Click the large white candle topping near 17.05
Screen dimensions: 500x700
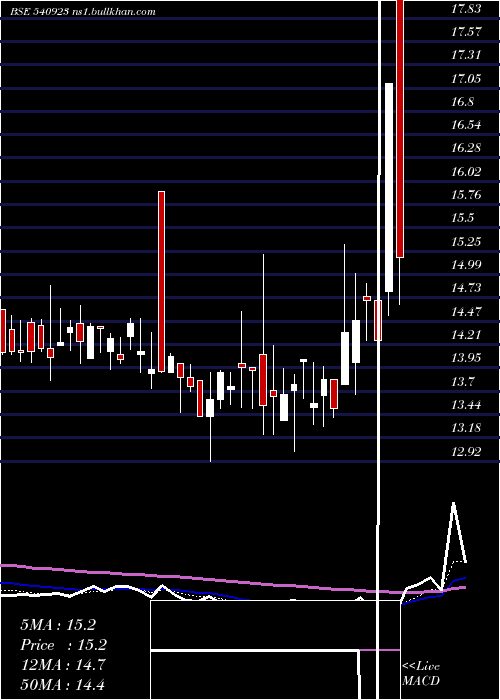tap(389, 188)
